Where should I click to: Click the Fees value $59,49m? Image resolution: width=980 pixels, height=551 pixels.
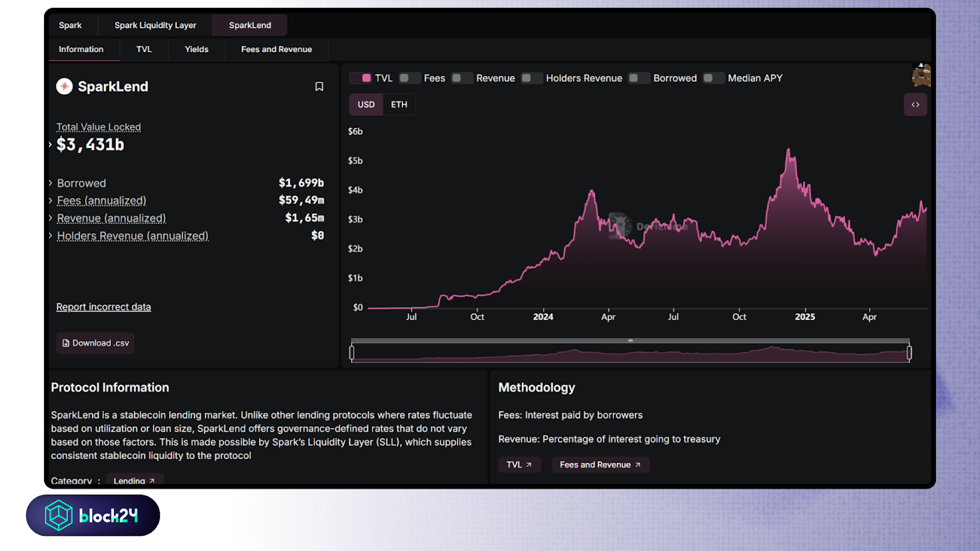pos(301,200)
